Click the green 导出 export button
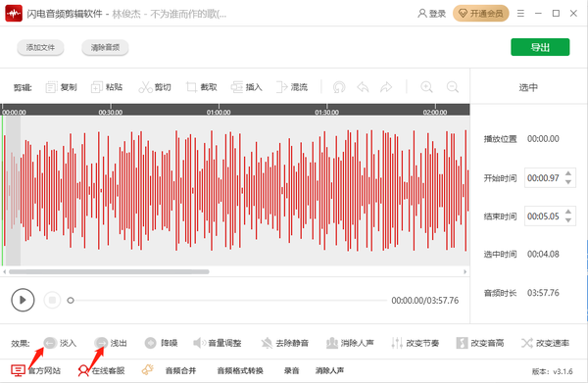Viewport: 588px width, 383px height. coord(540,47)
